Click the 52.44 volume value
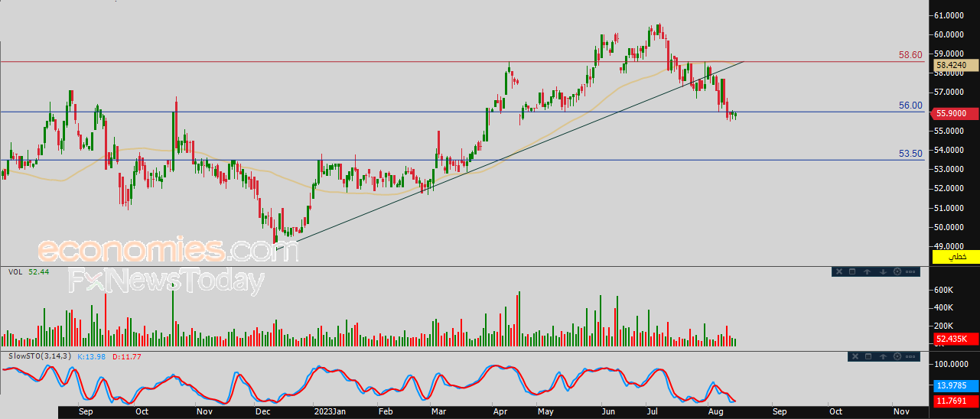 [39, 271]
